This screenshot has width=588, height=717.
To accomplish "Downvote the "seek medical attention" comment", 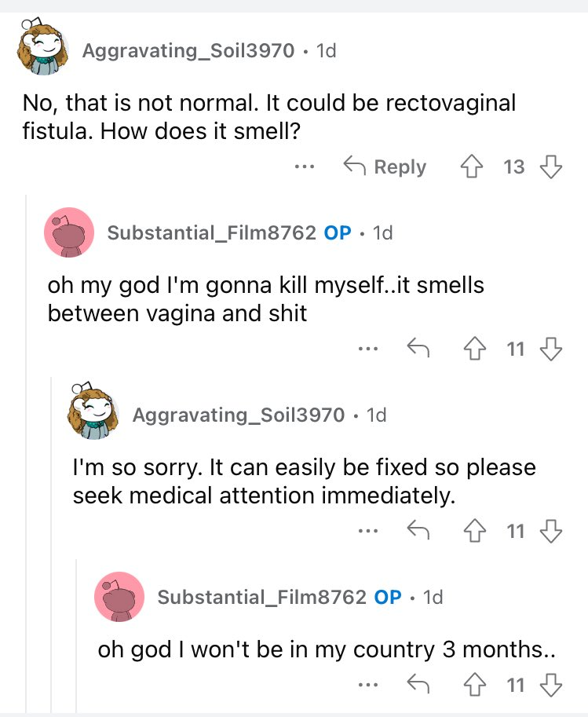I will point(552,531).
